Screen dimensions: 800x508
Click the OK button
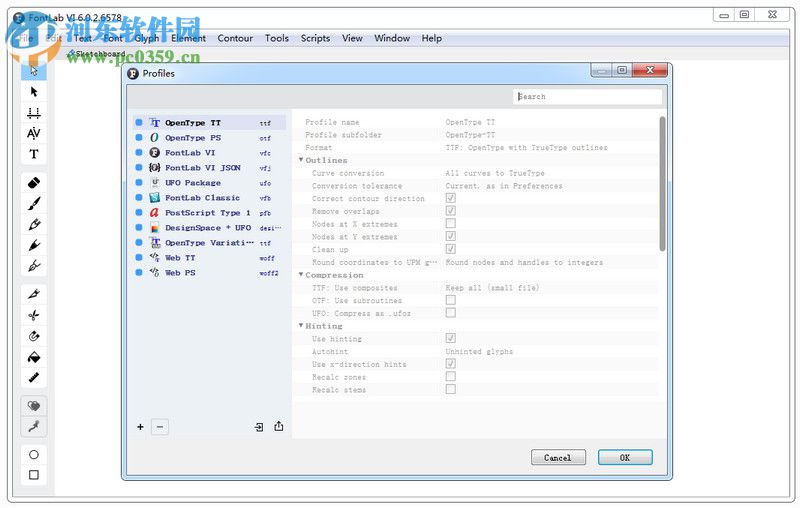(x=625, y=458)
